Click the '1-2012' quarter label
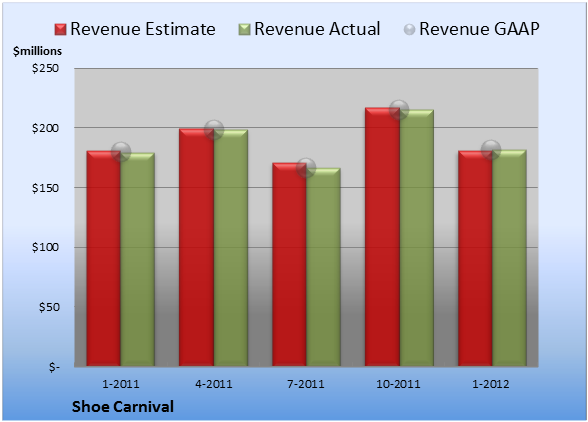Screen dimensions: 588x422 point(491,384)
